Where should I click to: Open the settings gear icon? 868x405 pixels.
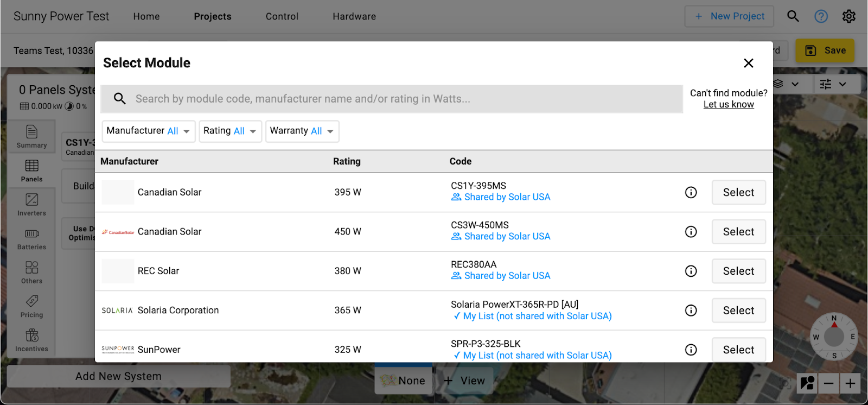(849, 16)
